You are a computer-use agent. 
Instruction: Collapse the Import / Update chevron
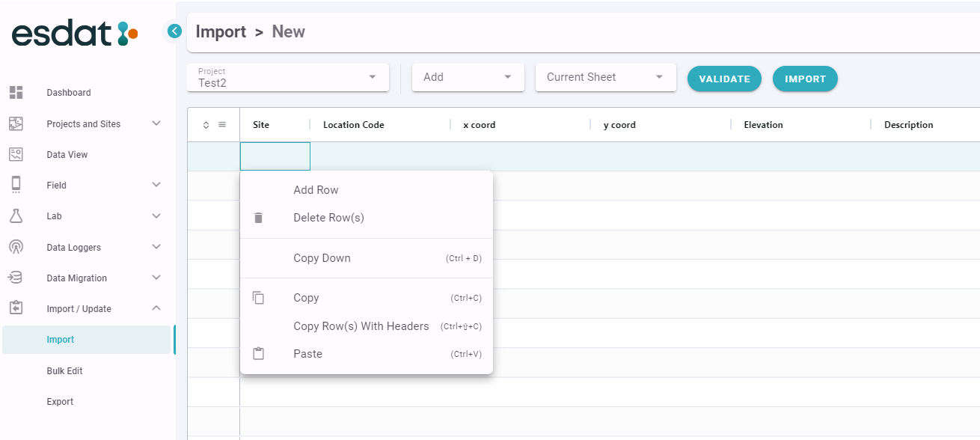[156, 308]
